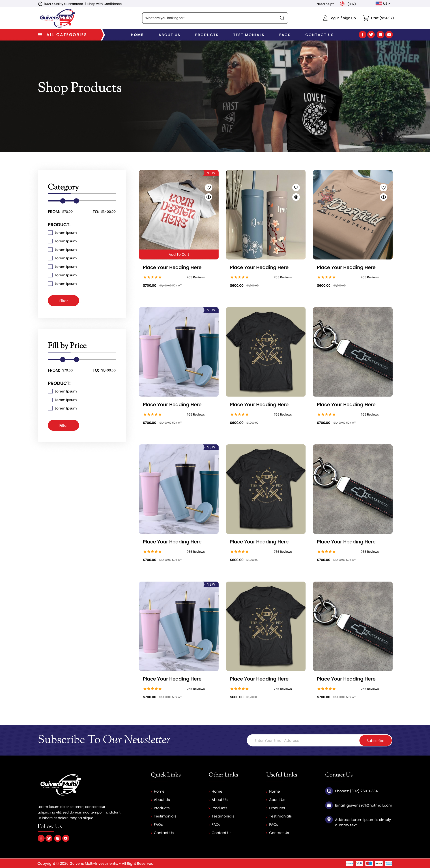This screenshot has height=868, width=430.
Task: Click wishlist heart on tumbler product
Action: coord(296,188)
